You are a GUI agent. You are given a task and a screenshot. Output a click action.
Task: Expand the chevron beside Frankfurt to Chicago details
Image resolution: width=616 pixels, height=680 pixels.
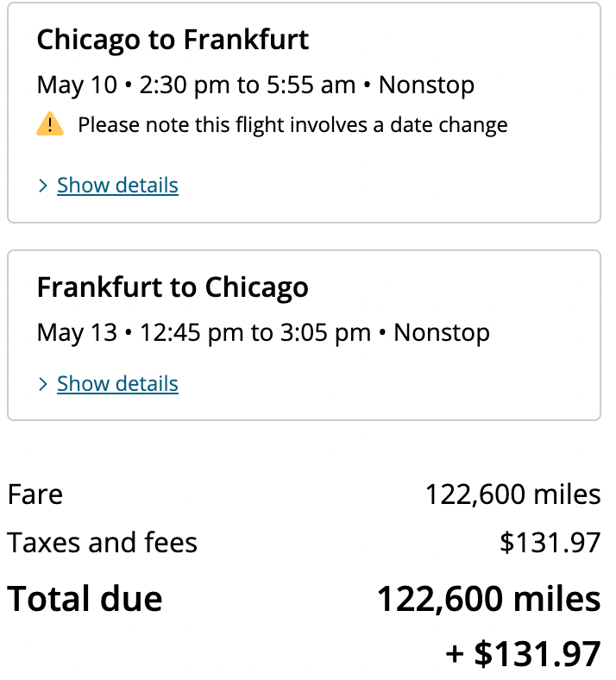[x=42, y=384]
